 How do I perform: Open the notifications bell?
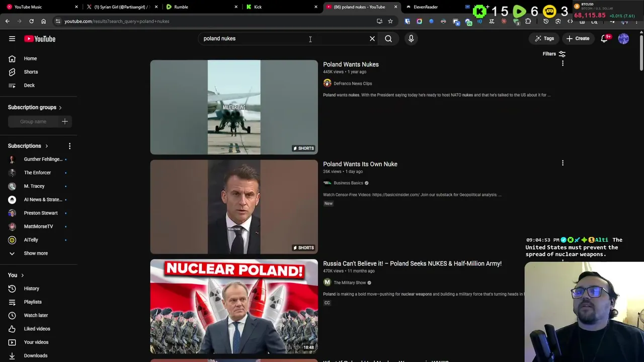tap(605, 39)
